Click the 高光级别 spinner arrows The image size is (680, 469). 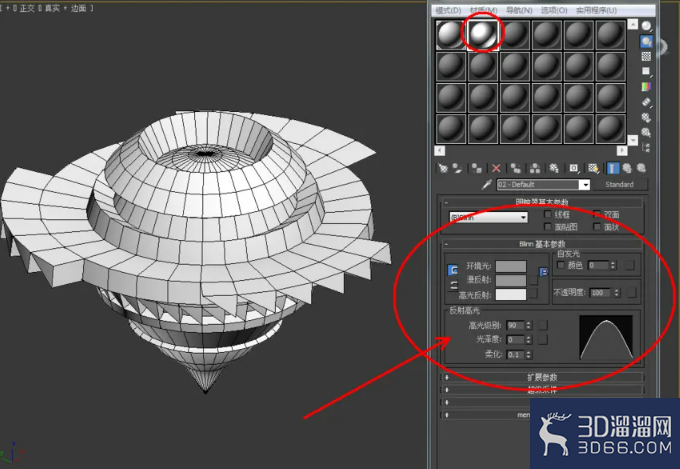pyautogui.click(x=529, y=325)
